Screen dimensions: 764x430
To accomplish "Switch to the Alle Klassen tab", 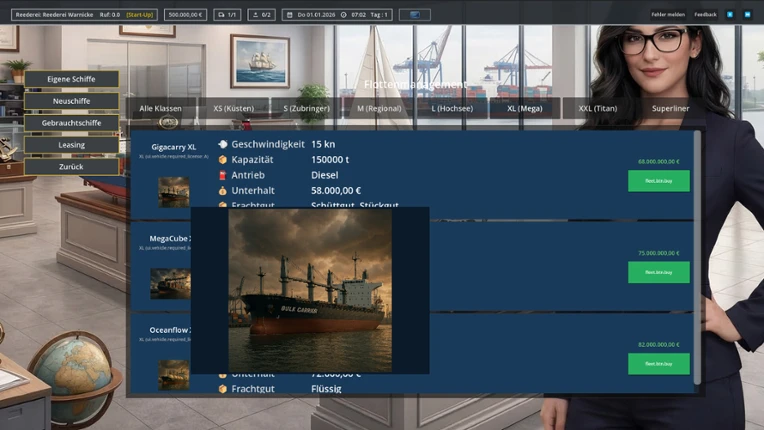I will 160,108.
